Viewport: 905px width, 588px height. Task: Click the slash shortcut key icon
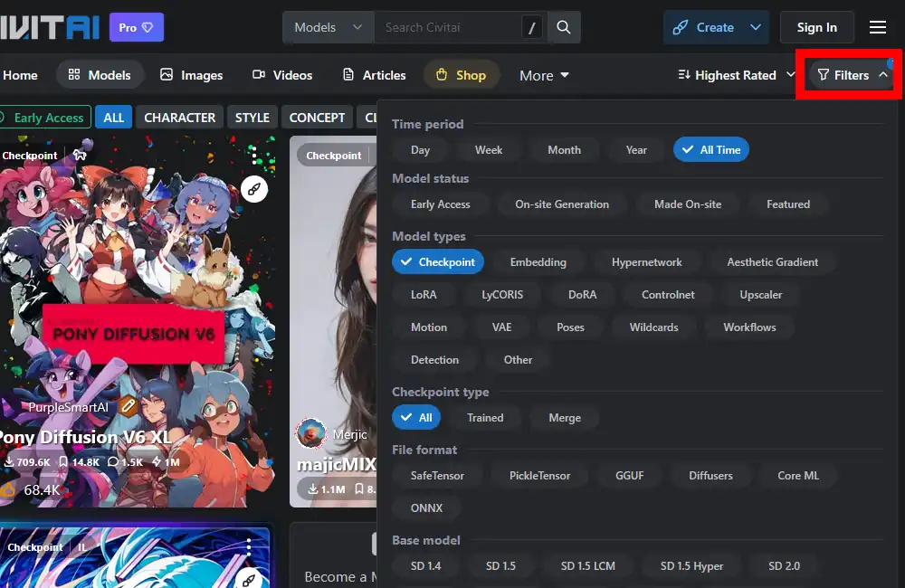[x=531, y=27]
